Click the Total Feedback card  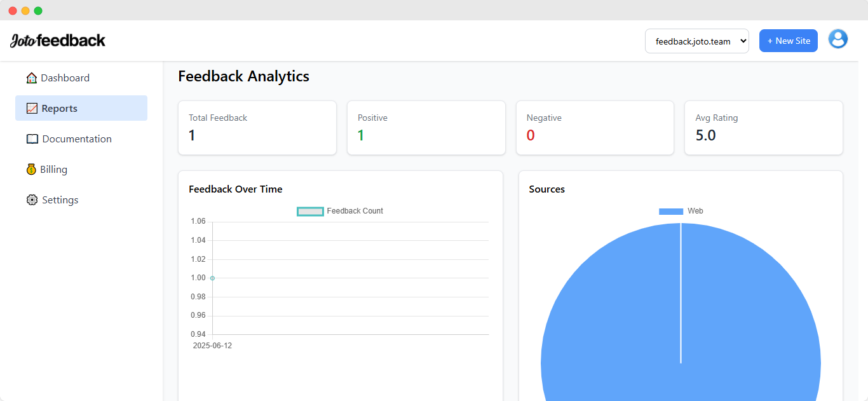tap(257, 128)
